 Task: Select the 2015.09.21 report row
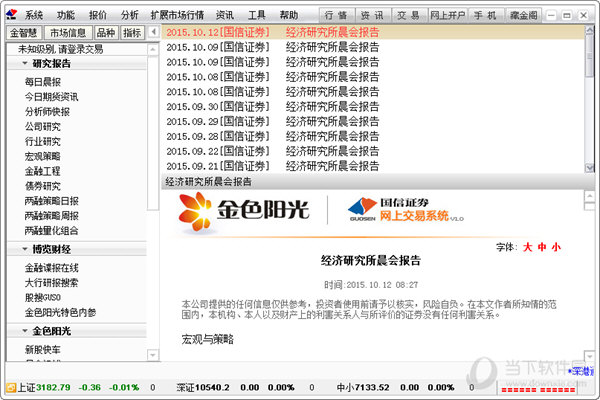coord(373,166)
